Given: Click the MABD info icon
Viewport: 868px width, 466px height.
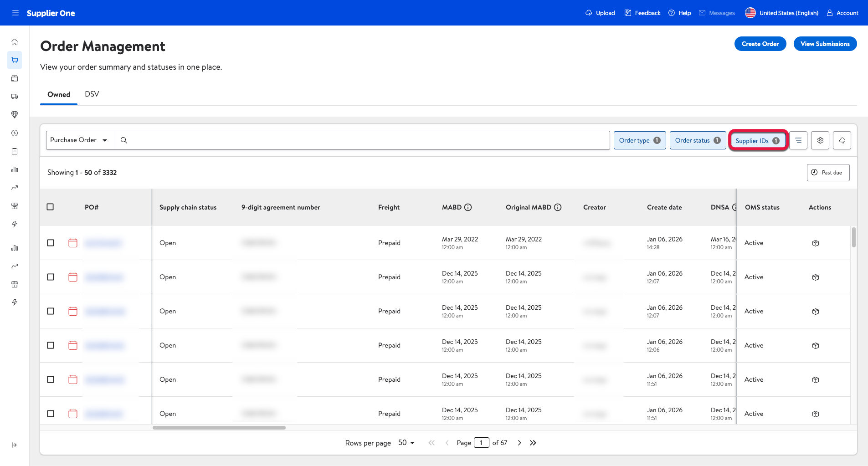Looking at the screenshot, I should [468, 207].
